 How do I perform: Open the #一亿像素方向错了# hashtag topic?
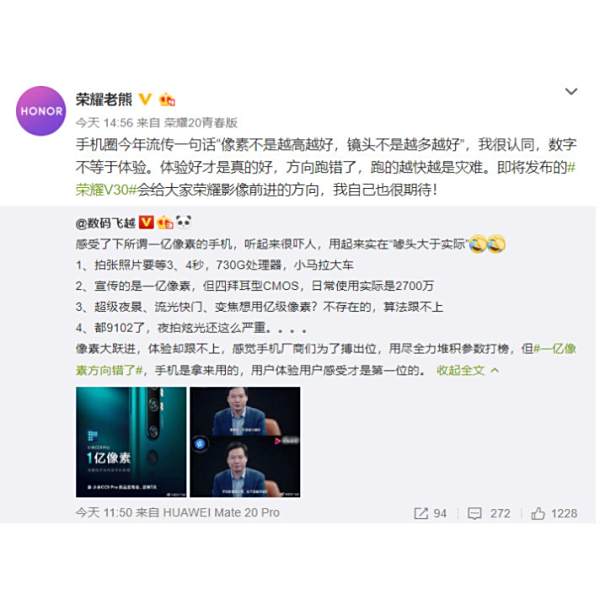pos(325,359)
